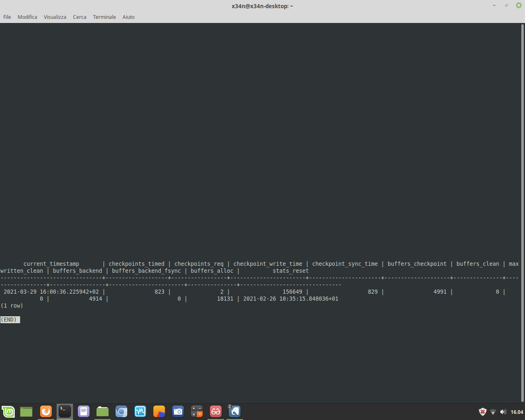Click the Wi-Fi network tray icon
Screen dimensions: 525x420
[493, 412]
